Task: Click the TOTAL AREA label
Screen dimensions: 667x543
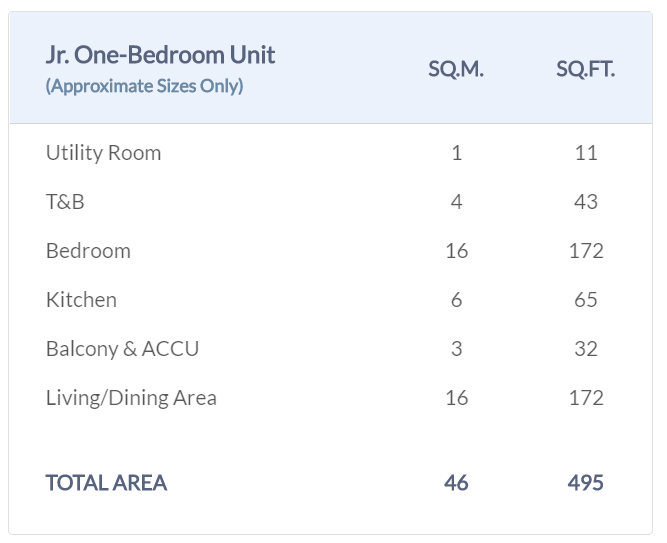Action: (x=106, y=483)
